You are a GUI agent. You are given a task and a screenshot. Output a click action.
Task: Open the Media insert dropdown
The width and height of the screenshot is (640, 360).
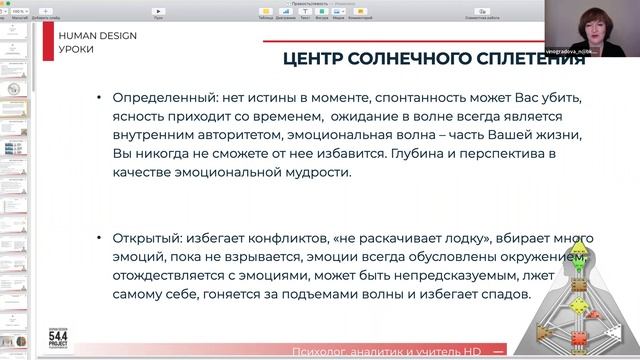tap(338, 11)
